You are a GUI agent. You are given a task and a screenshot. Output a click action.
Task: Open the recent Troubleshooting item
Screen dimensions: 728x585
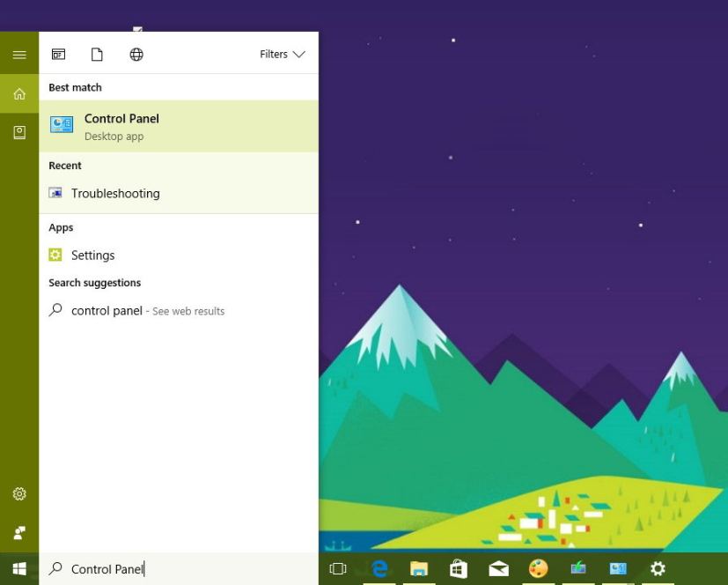point(179,193)
